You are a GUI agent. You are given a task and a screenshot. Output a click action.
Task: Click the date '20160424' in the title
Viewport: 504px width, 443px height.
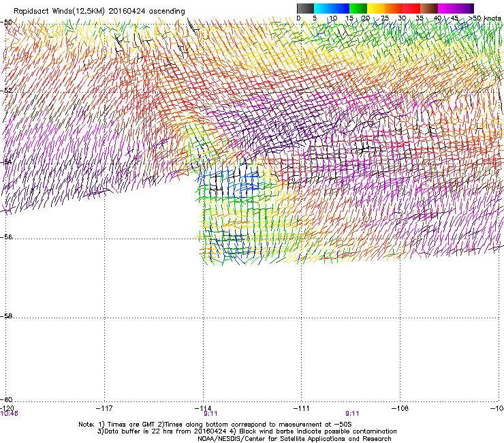click(127, 12)
